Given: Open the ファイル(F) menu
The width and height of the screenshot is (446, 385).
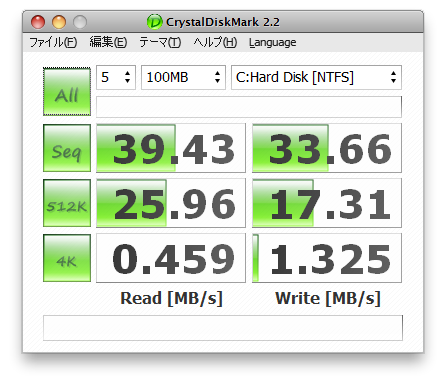Looking at the screenshot, I should (x=53, y=42).
